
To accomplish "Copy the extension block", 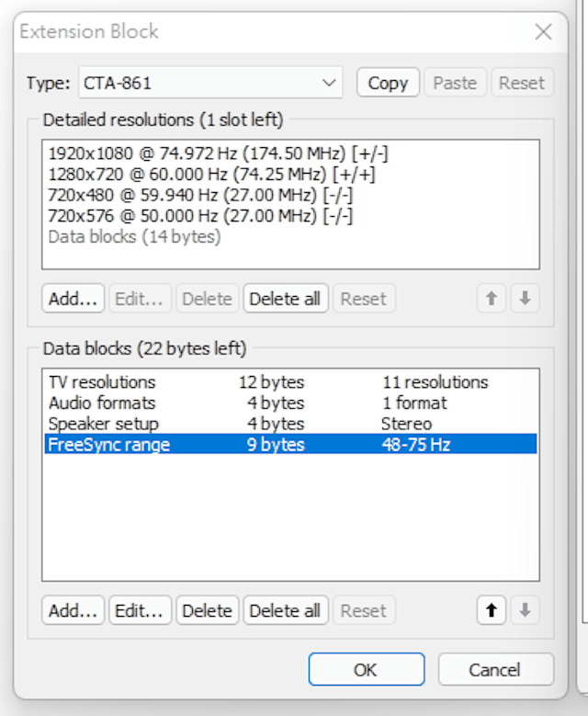I will [388, 83].
